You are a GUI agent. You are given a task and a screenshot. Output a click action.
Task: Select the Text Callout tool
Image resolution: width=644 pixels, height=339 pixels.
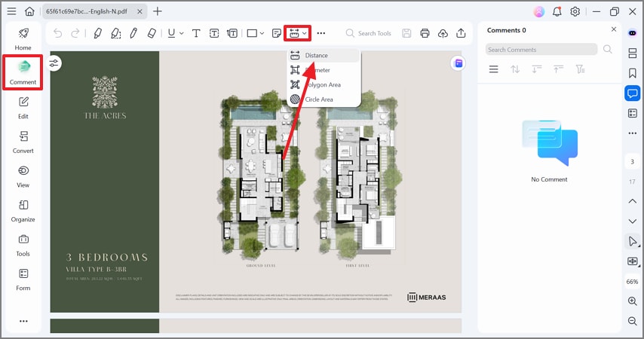[232, 33]
